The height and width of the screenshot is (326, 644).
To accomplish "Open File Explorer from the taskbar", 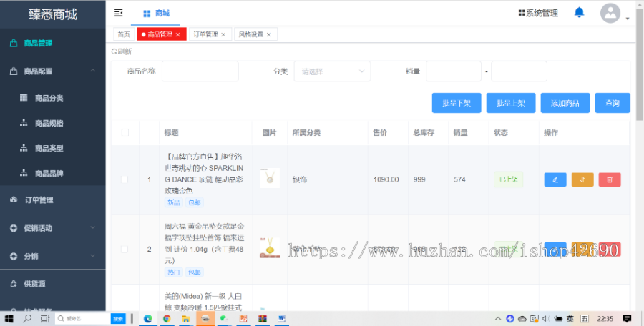I will point(185,319).
